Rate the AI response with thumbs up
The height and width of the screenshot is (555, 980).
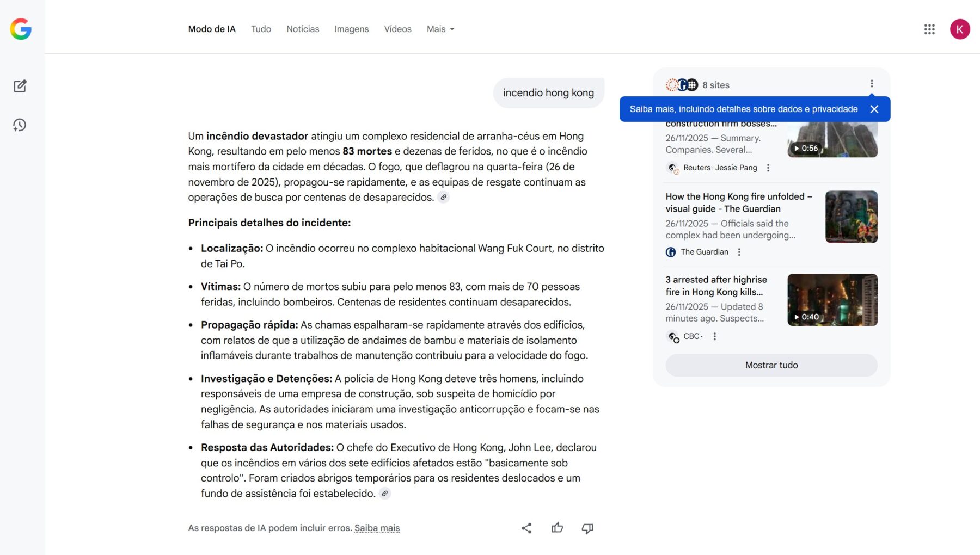(557, 527)
